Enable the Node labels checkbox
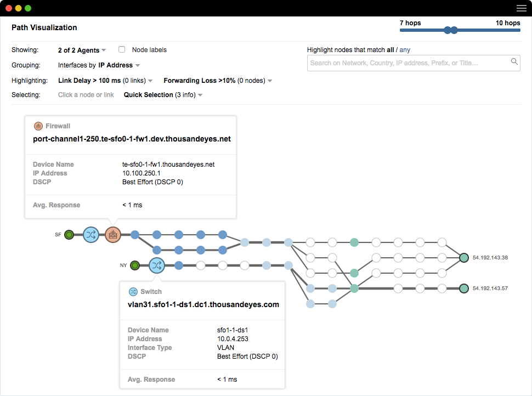The width and height of the screenshot is (532, 396). 122,50
